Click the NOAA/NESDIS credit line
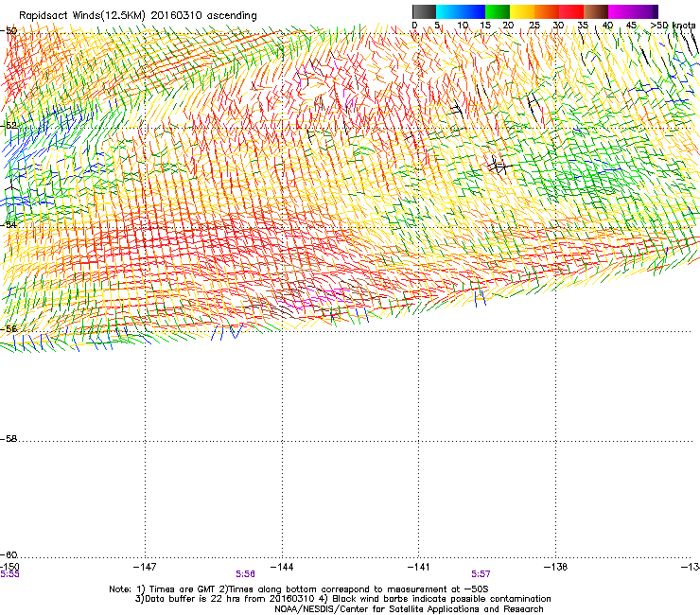 (409, 609)
